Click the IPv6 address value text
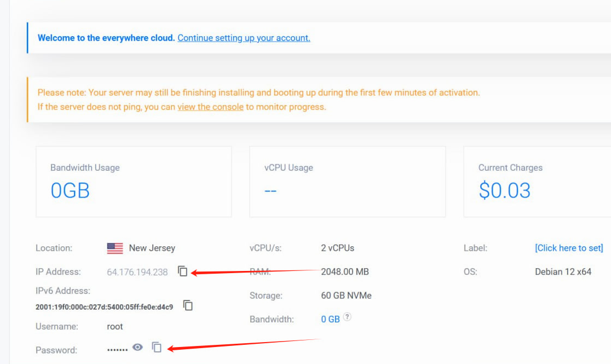The width and height of the screenshot is (611, 364). tap(104, 307)
